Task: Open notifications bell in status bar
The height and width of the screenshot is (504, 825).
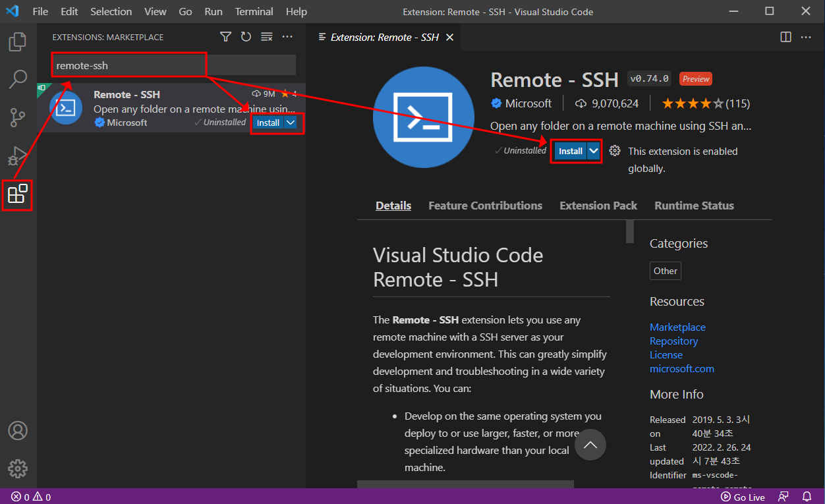Action: point(807,497)
